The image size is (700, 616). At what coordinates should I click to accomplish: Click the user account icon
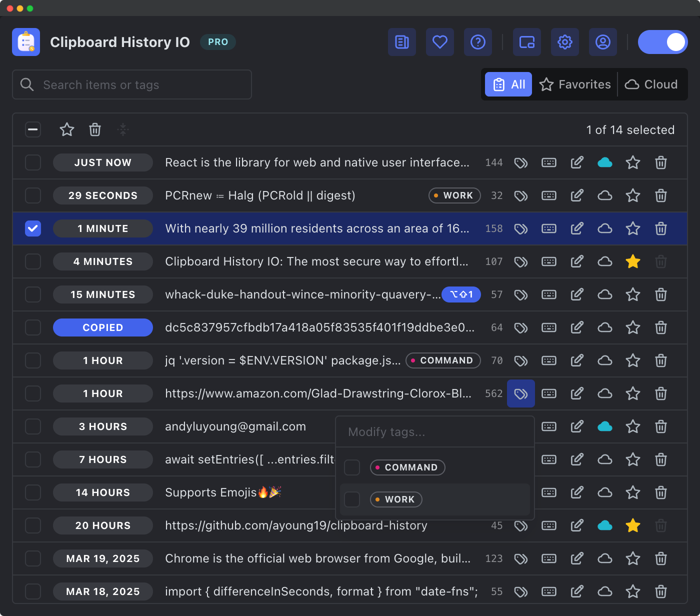point(603,42)
